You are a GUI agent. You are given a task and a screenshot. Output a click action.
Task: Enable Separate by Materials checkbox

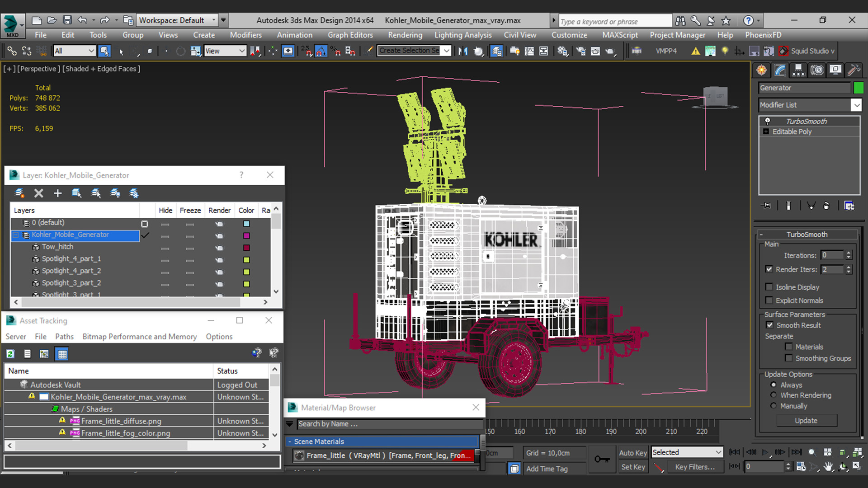[x=788, y=347]
